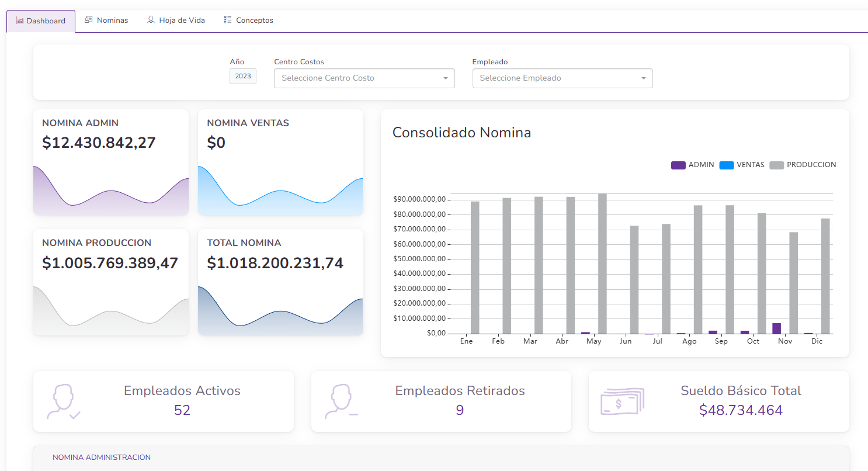Click the $1.005.769.389,47 amount

(110, 263)
